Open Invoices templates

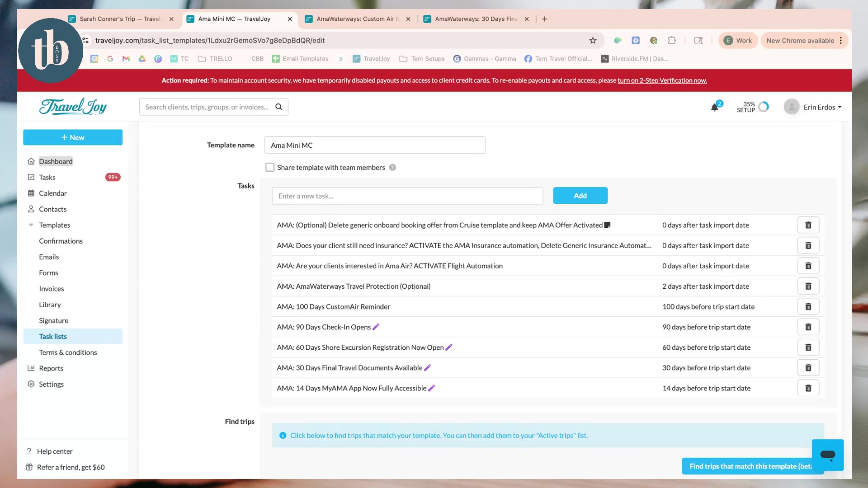pos(52,289)
